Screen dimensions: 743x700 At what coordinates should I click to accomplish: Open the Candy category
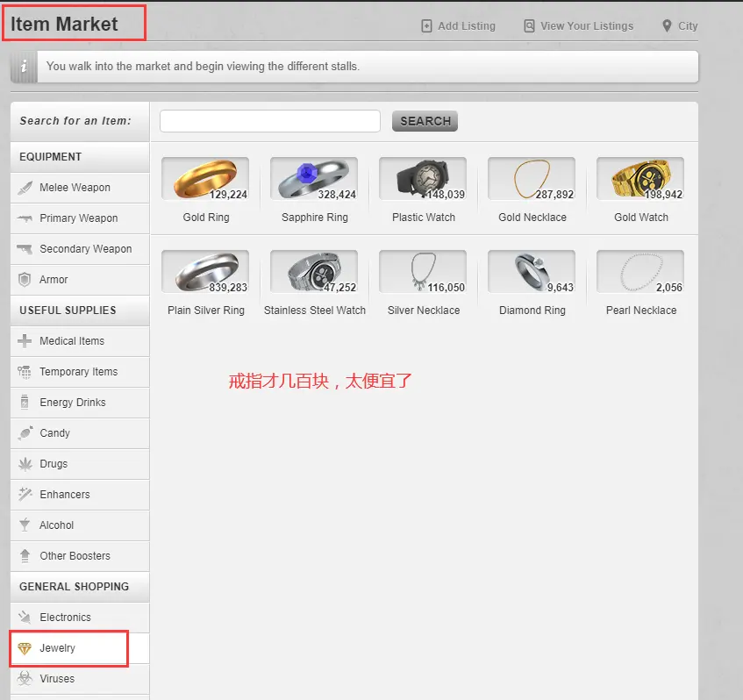54,433
